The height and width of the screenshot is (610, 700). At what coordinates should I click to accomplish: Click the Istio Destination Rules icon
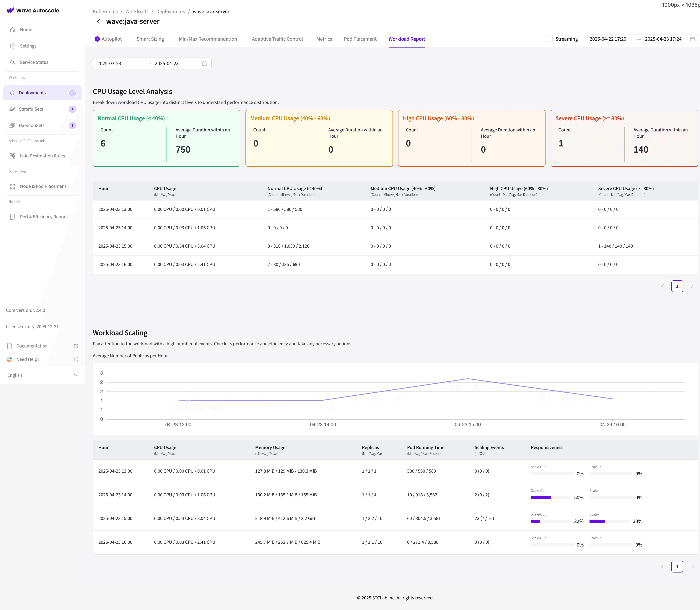click(x=13, y=156)
